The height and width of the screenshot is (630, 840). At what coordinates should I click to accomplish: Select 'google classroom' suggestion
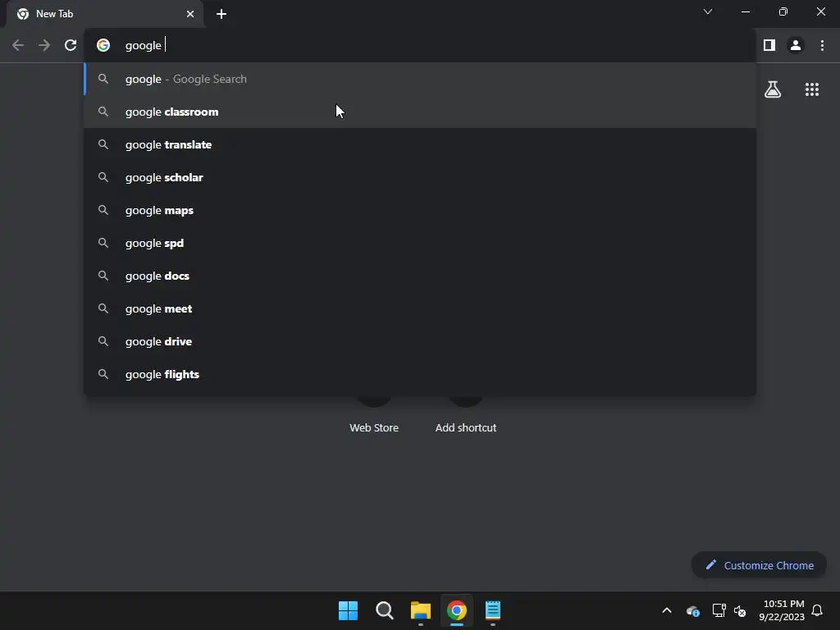(420, 112)
